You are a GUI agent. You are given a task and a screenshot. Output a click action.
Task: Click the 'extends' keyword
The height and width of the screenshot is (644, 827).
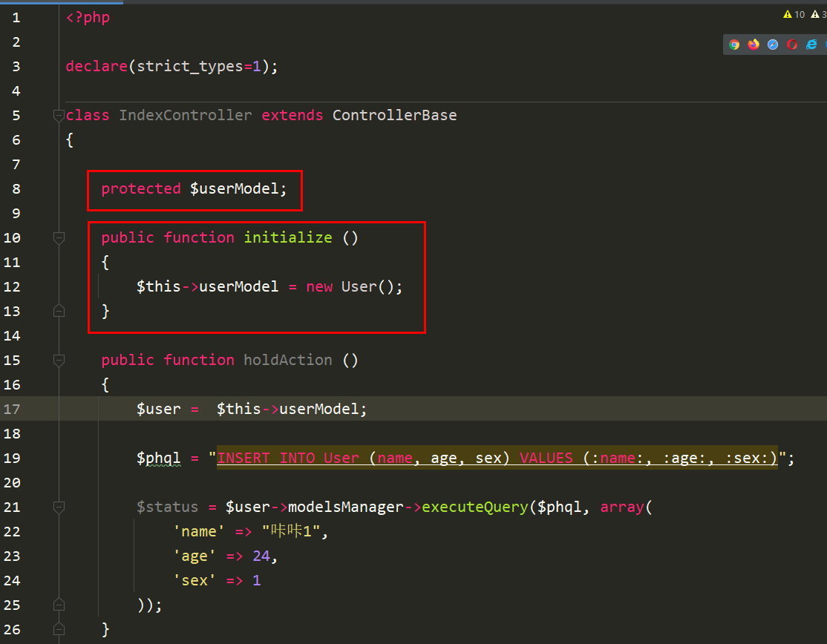click(292, 116)
